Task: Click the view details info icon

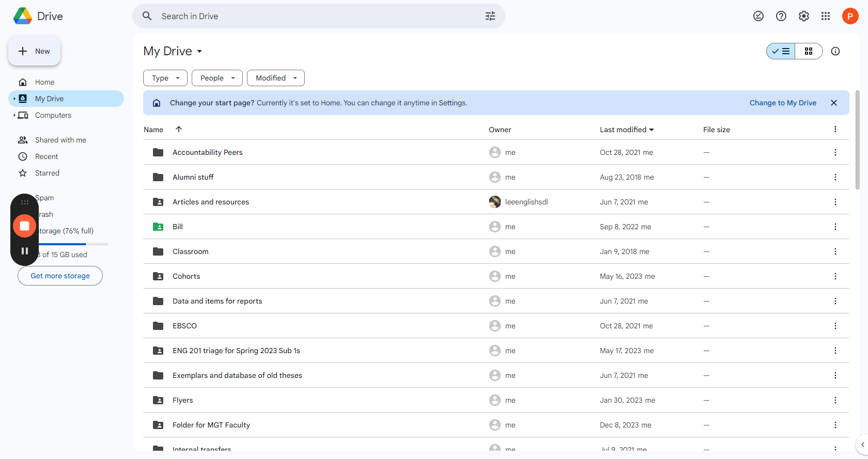Action: coord(835,51)
